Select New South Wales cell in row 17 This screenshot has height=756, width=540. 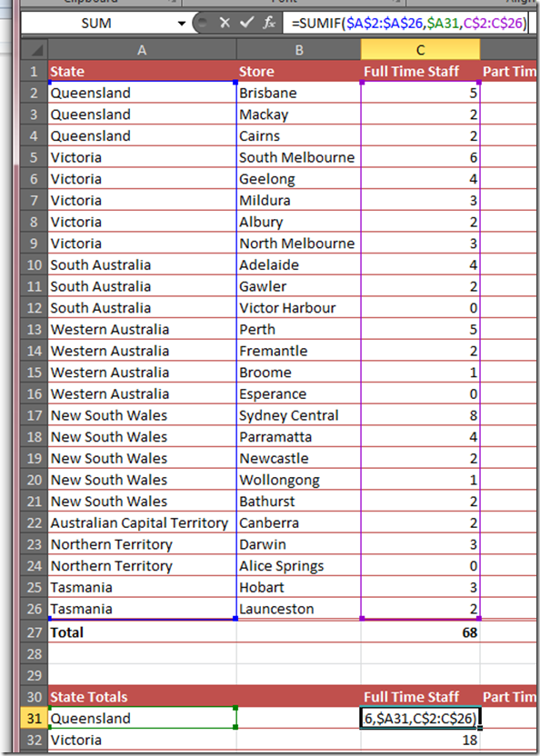click(x=143, y=415)
